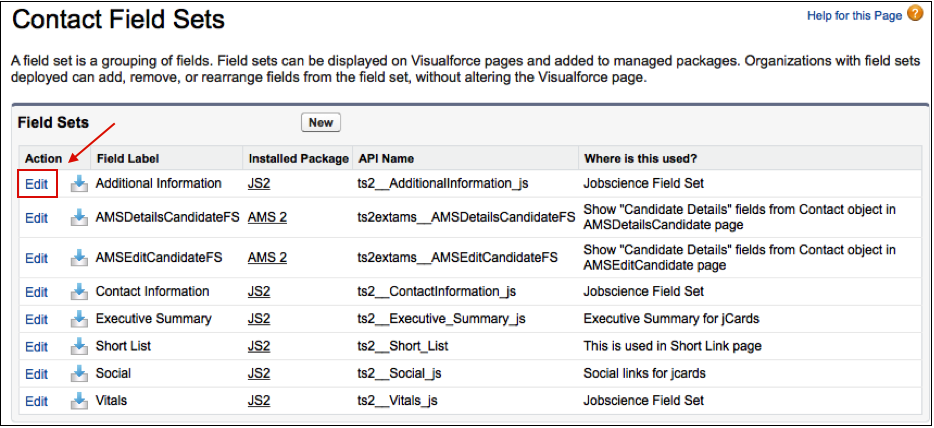
Task: Click the deploy icon for Contact Information
Action: [x=79, y=292]
